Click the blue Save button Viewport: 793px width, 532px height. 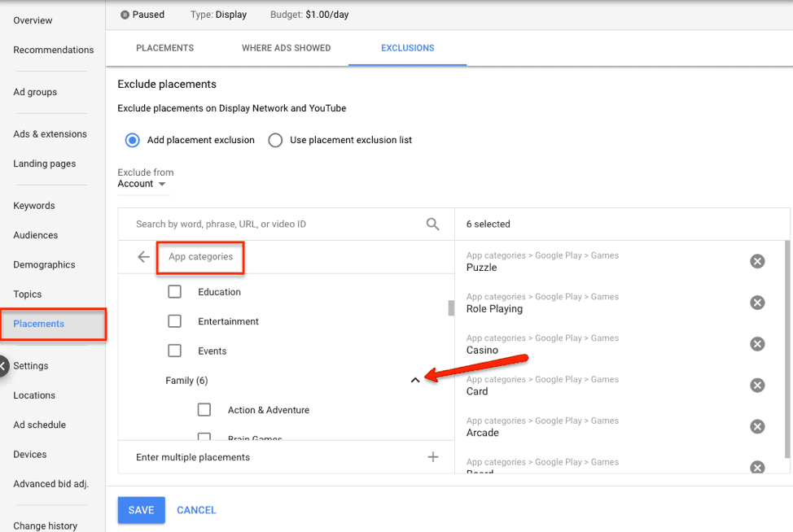(142, 510)
